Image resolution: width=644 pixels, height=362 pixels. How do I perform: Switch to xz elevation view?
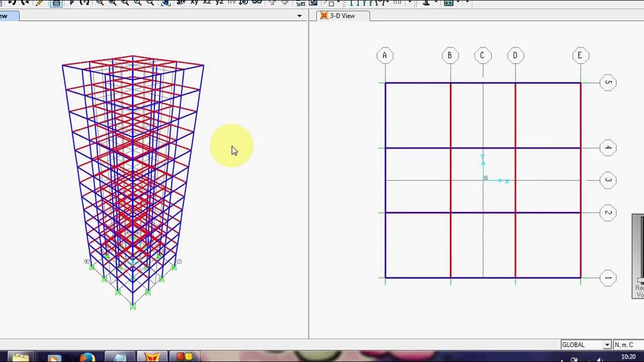[207, 2]
